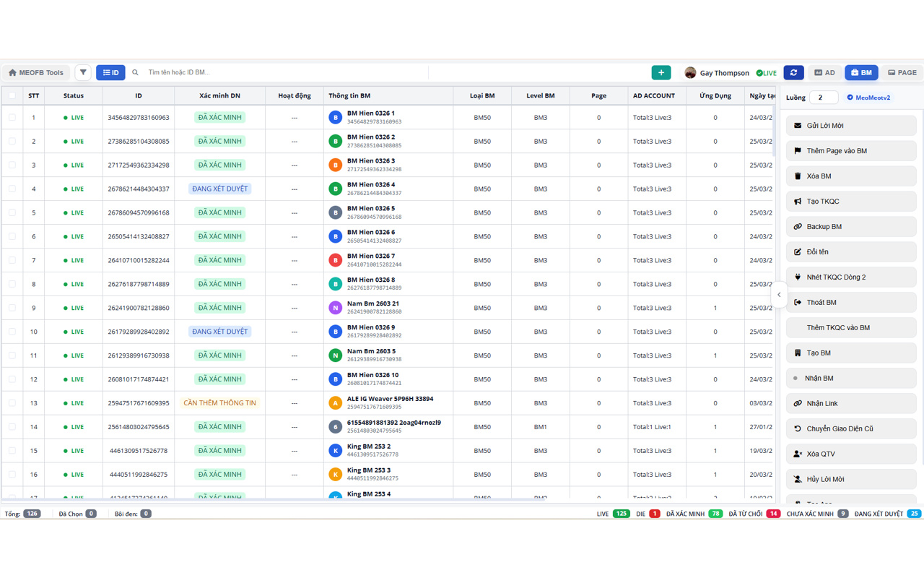
Task: Open the MeoMeotv2 account dropdown
Action: 868,97
